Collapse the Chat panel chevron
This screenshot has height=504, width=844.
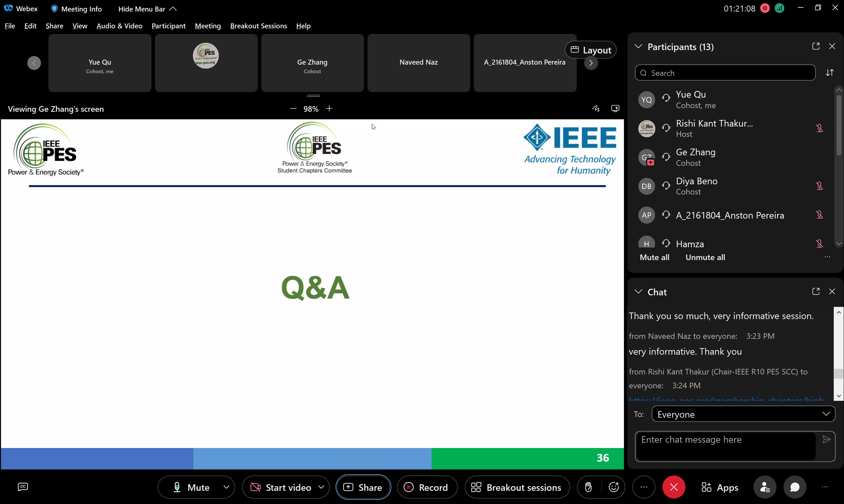638,291
